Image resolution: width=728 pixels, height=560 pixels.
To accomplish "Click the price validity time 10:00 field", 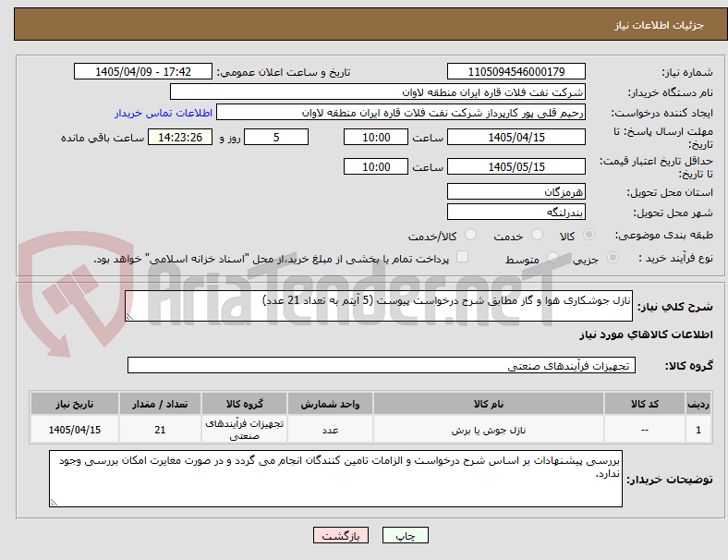I will point(376,166).
